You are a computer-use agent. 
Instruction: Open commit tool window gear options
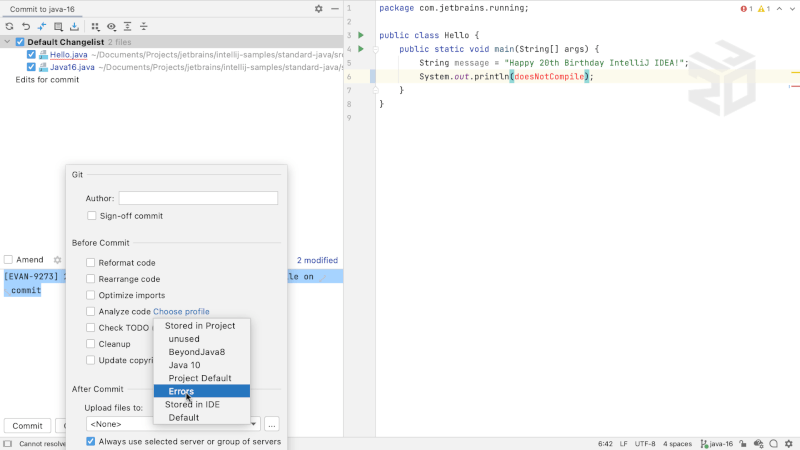[318, 9]
